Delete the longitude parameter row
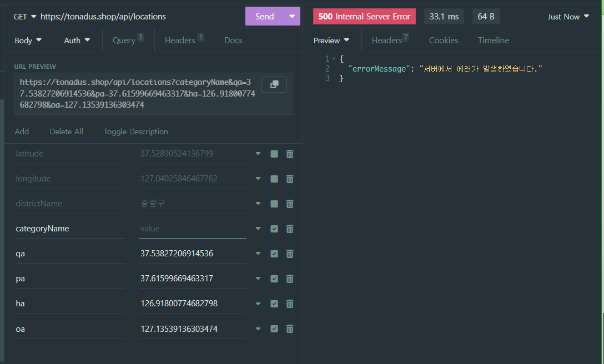The height and width of the screenshot is (364, 604). 290,179
